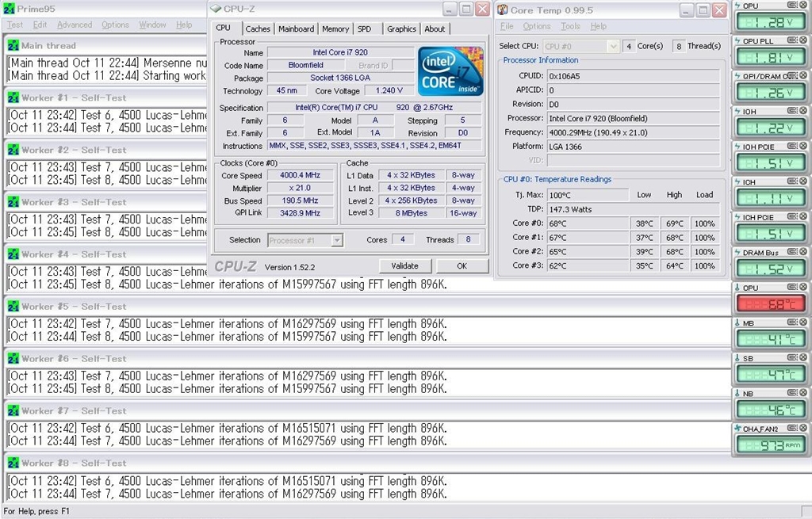
Task: Click the OK button in CPU-Z
Action: [462, 266]
